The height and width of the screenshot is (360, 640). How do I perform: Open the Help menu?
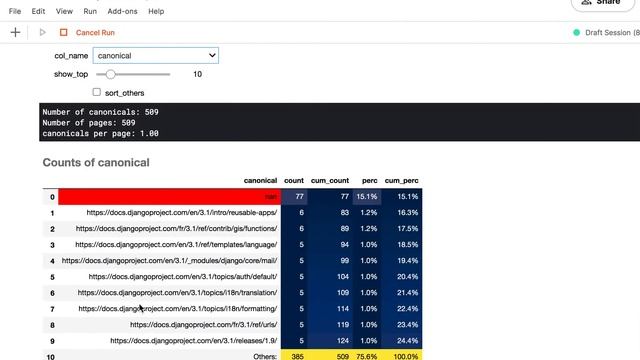tap(156, 11)
